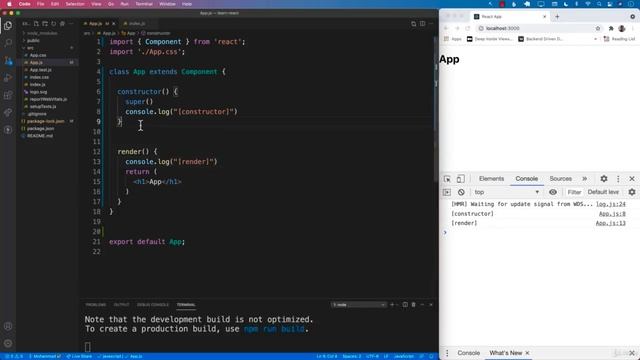Click the Split Editor icon
640x360 pixels.
point(422,24)
